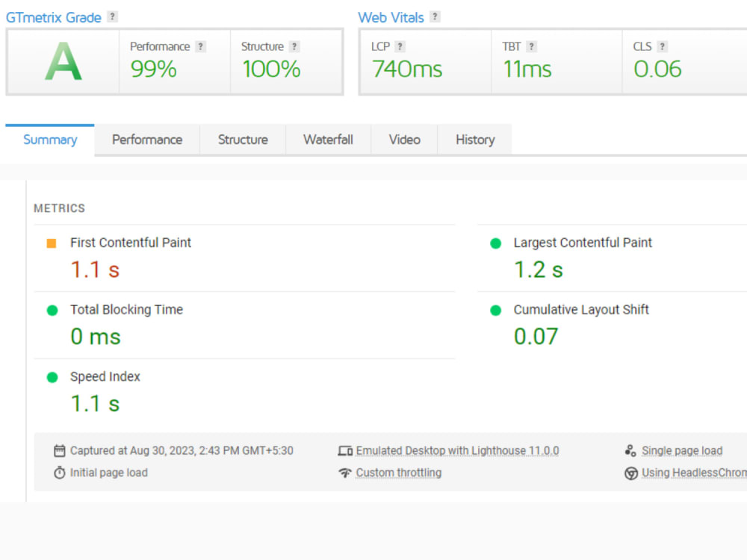The height and width of the screenshot is (560, 747).
Task: Click the Using HeadlessChrome link
Action: (694, 473)
